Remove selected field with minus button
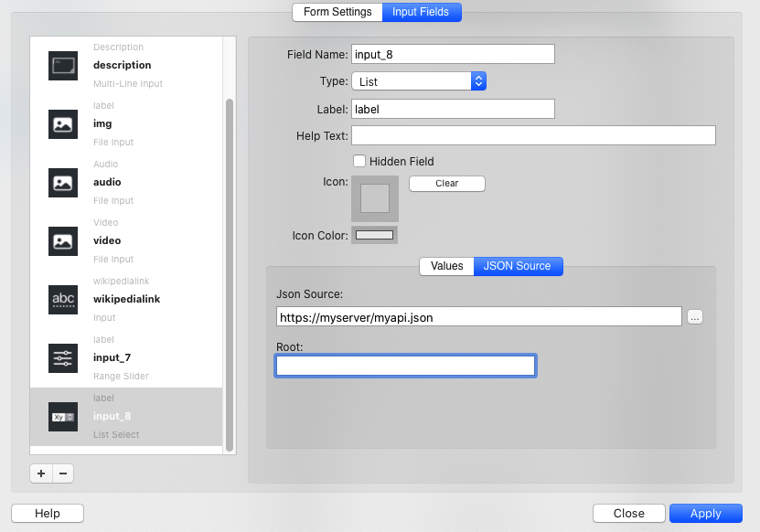Viewport: 760px width, 532px height. pos(62,473)
